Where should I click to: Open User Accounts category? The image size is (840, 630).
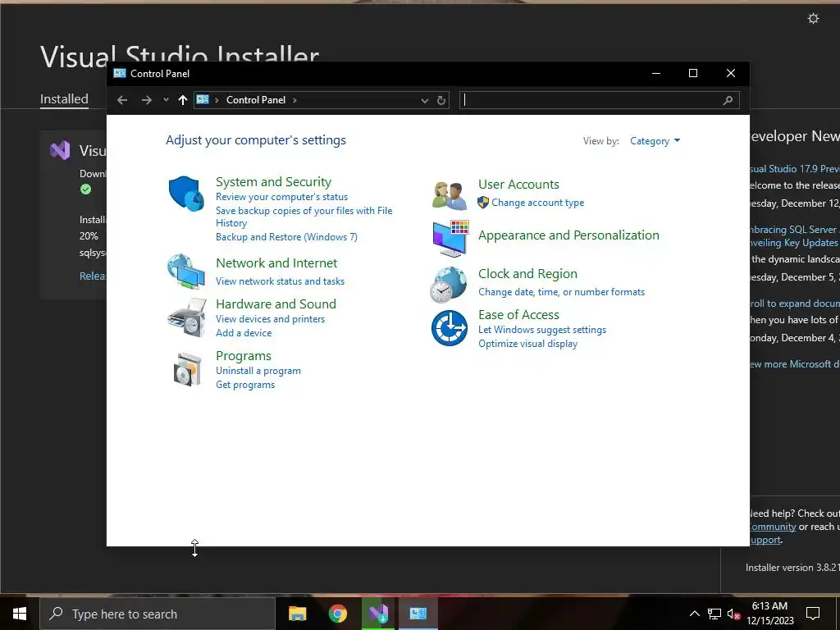[518, 185]
